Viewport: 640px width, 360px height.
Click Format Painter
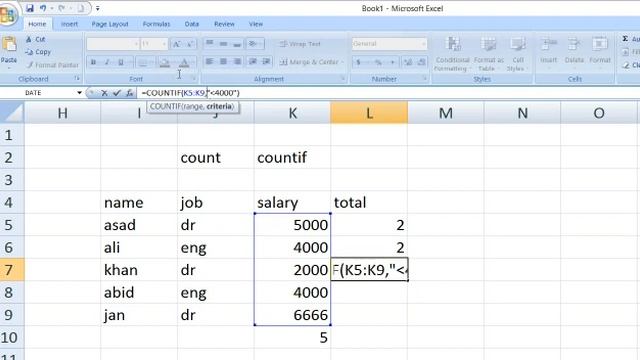point(53,65)
